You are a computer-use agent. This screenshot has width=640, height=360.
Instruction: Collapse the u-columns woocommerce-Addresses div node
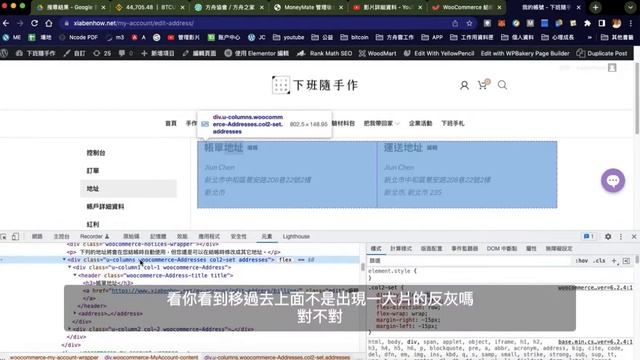point(64,260)
